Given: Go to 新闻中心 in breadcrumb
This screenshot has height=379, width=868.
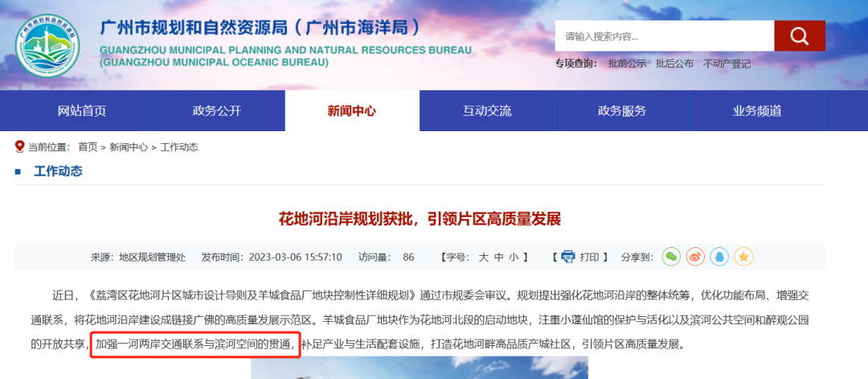Looking at the screenshot, I should coord(129,146).
